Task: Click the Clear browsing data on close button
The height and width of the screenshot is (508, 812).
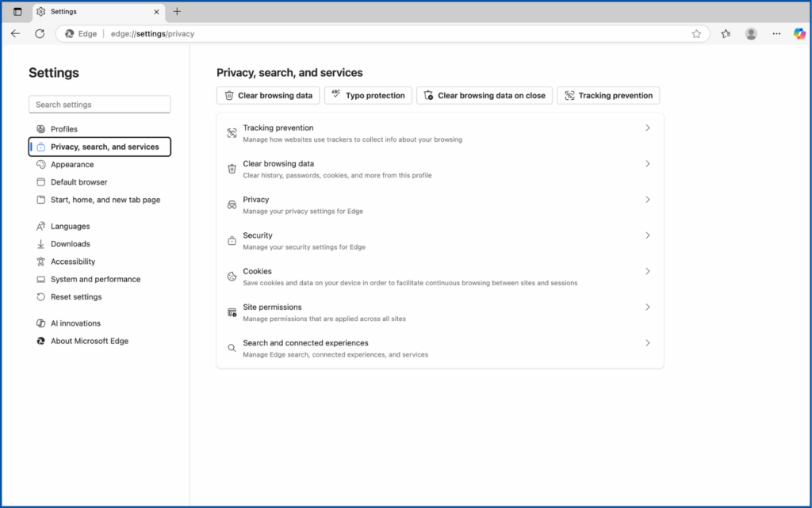Action: [484, 96]
